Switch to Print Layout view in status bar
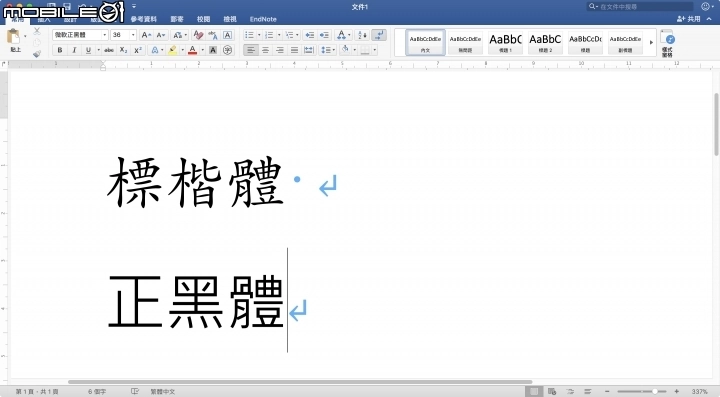 pyautogui.click(x=534, y=391)
